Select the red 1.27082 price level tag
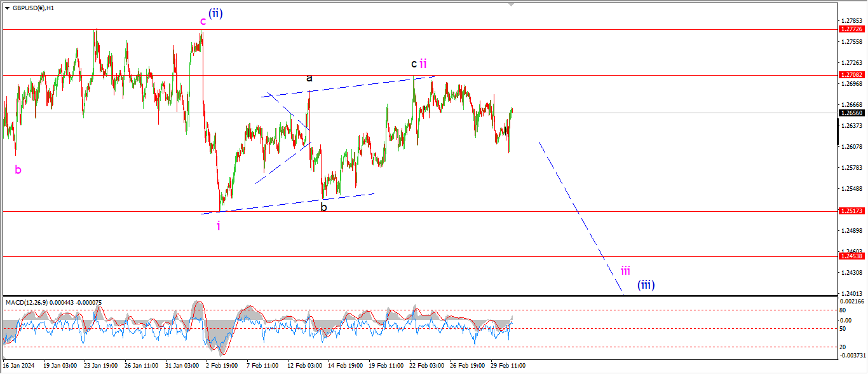Viewport: 868px width, 374px height. tap(851, 75)
